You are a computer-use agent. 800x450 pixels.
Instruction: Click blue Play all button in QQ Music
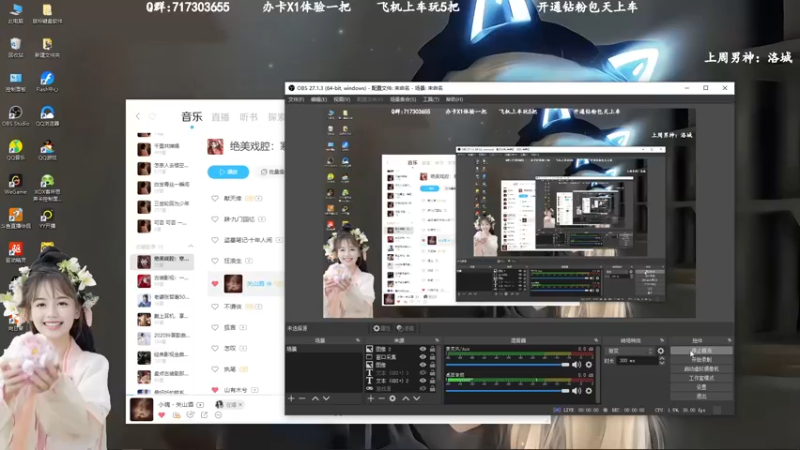tap(228, 172)
